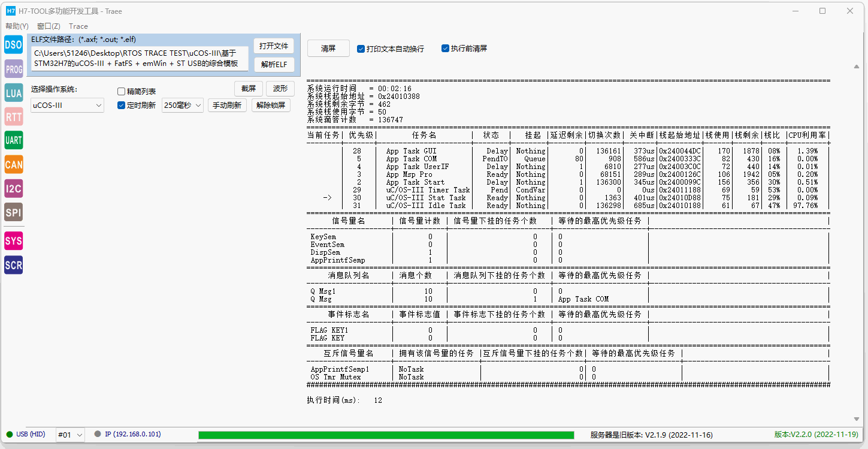The image size is (868, 449).
Task: Open the SPI tool icon
Action: coord(13,212)
